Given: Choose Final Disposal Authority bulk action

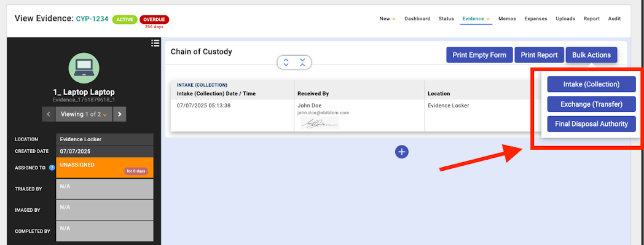Looking at the screenshot, I should point(591,124).
